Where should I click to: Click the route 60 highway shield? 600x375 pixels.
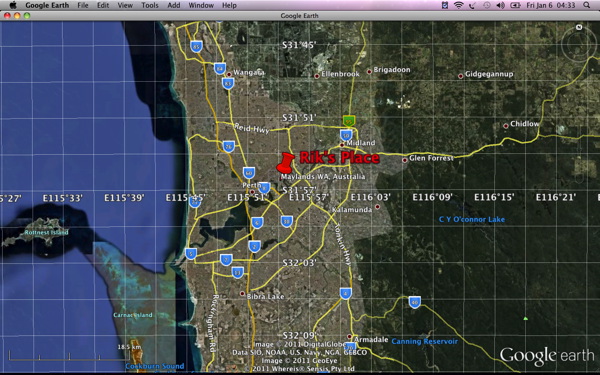[249, 173]
